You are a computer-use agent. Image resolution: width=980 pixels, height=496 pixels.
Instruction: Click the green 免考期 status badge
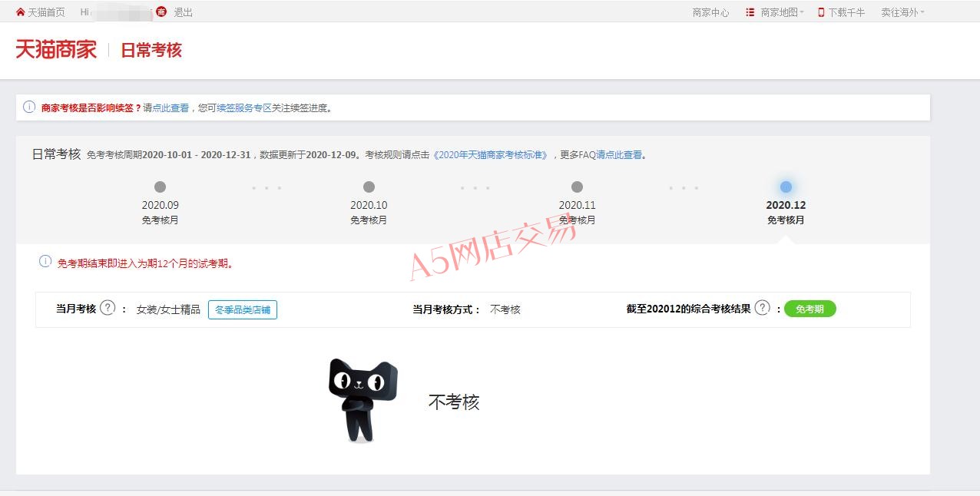click(x=809, y=309)
